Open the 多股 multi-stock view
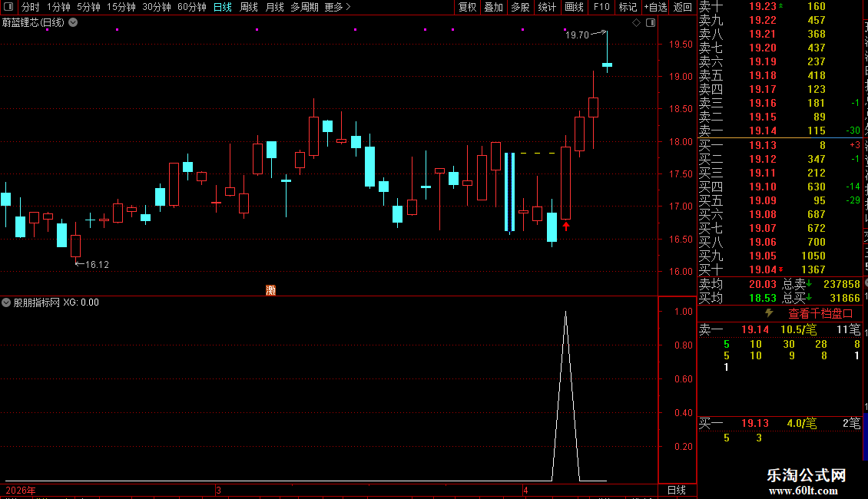Image resolution: width=868 pixels, height=499 pixels. [520, 7]
